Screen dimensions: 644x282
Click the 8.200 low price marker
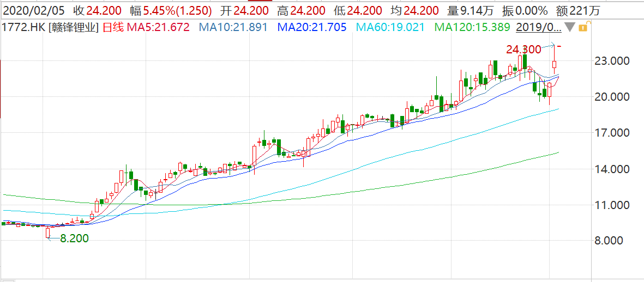point(74,238)
